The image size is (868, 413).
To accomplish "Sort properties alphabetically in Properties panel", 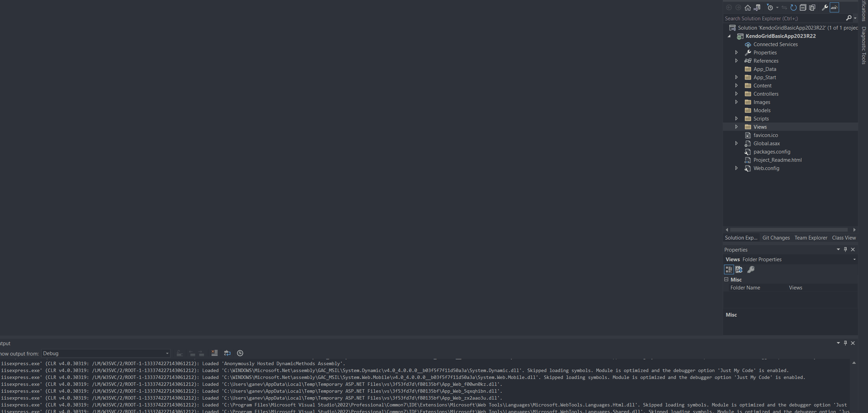I will pos(739,269).
